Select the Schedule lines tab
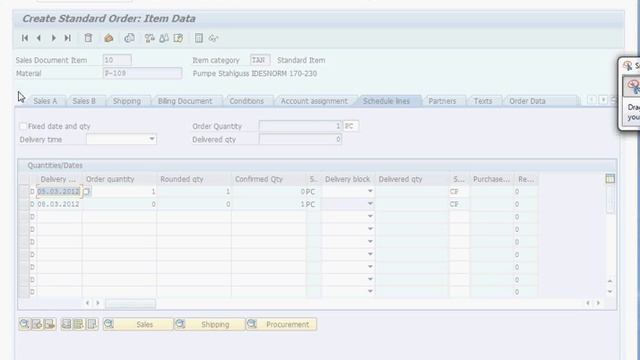Viewport: 640px width, 360px height. (x=386, y=101)
